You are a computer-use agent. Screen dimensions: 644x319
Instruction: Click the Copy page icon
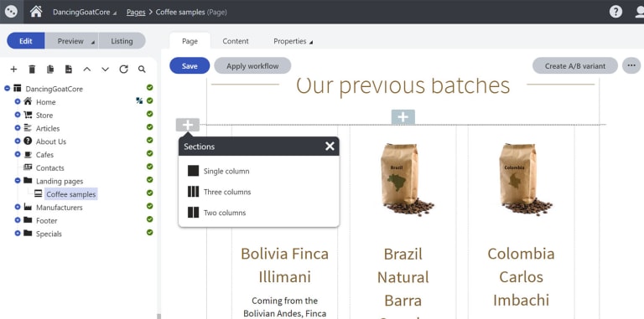tap(50, 69)
